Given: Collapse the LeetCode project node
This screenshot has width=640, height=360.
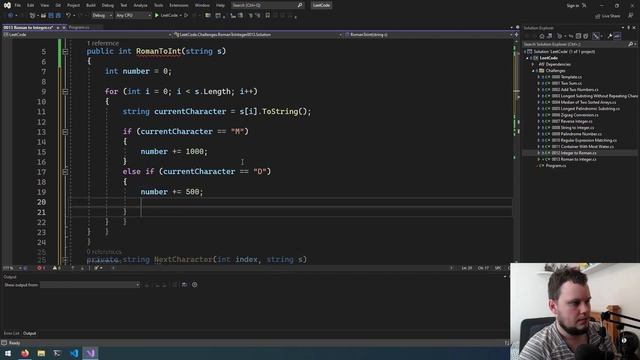Looking at the screenshot, I should [528, 58].
